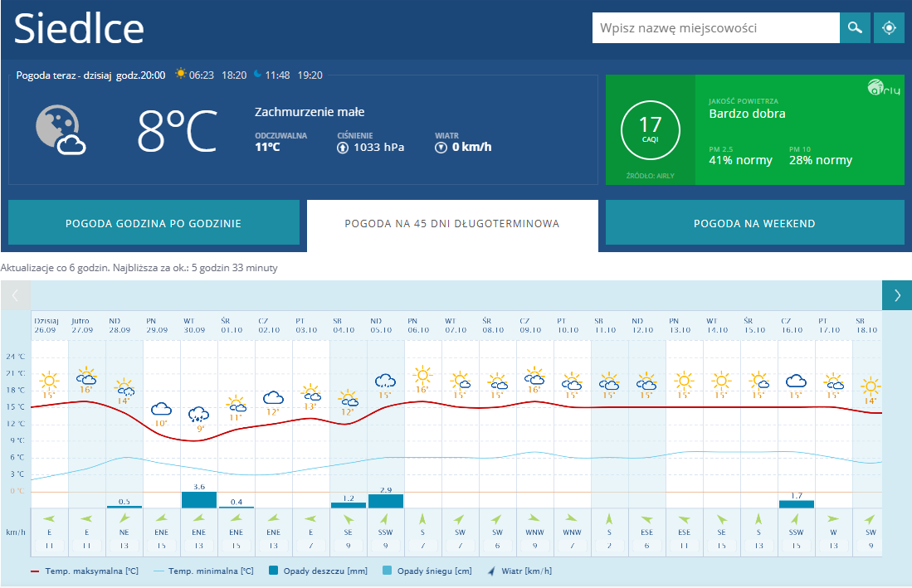Switch to the Pogoda na weekend tab
Image resolution: width=912 pixels, height=588 pixels.
[x=754, y=223]
